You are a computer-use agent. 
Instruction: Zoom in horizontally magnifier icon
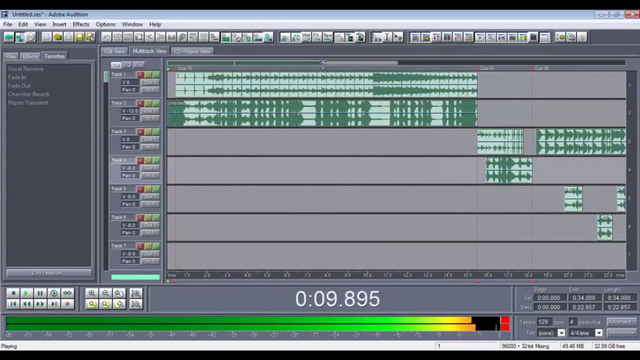(x=92, y=293)
